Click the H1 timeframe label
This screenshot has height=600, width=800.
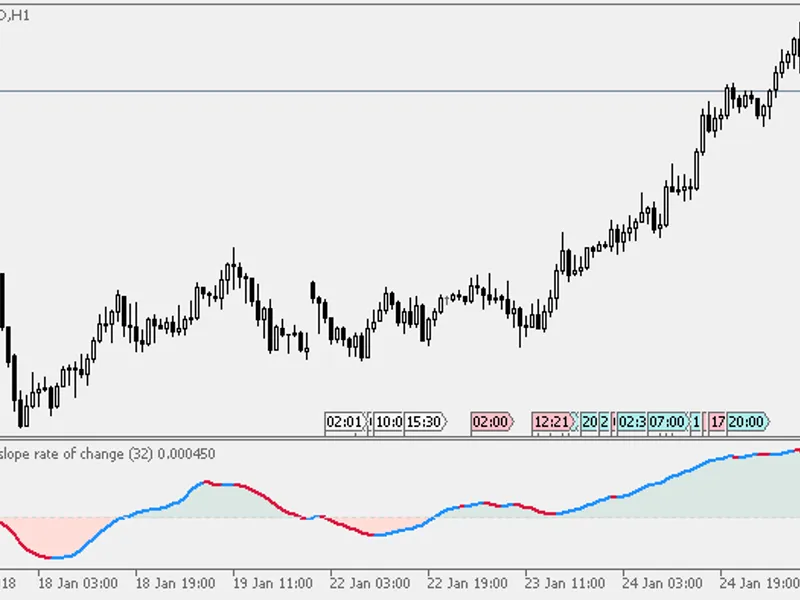[x=20, y=15]
